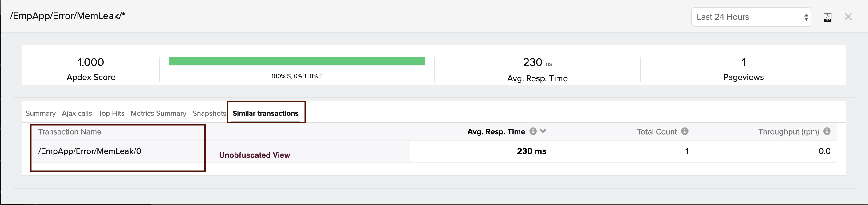Select the Similar transactions tab
Viewport: 868px width, 205px height.
point(265,113)
